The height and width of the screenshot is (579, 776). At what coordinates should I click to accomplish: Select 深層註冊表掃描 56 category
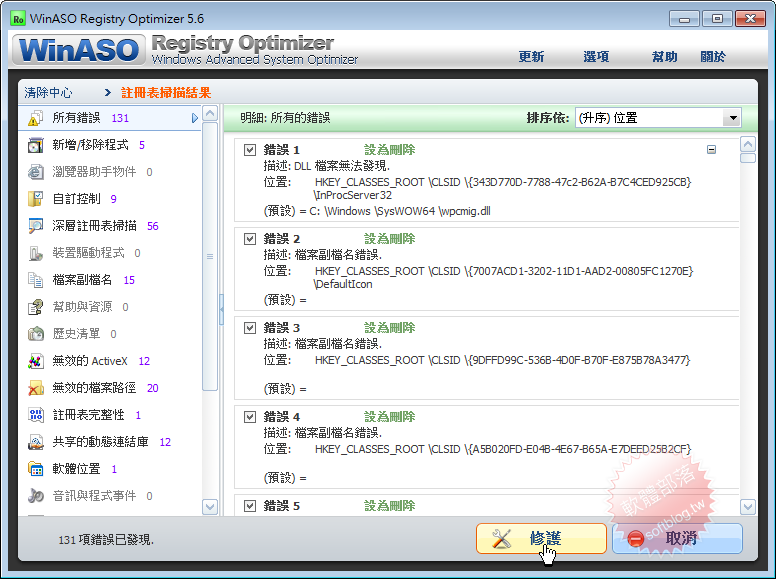tap(110, 226)
